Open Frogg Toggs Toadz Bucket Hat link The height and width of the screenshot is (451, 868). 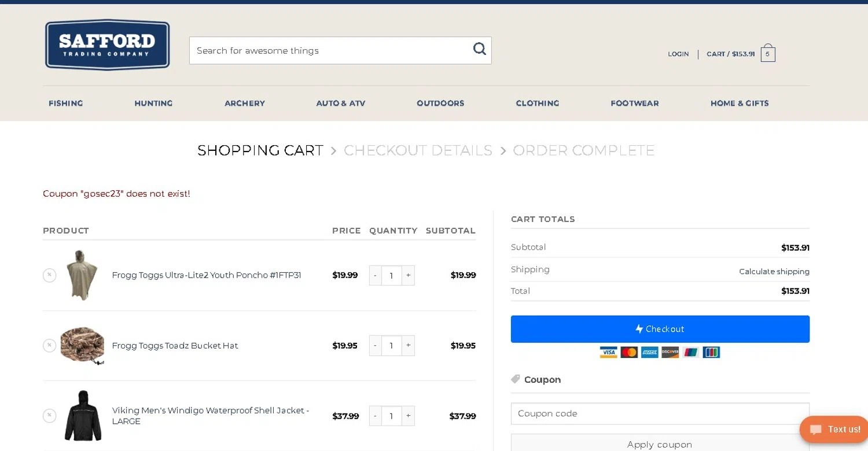pos(175,346)
